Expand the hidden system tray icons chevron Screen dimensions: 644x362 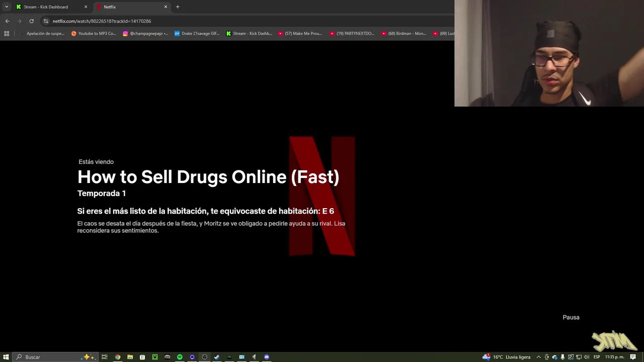click(x=538, y=357)
